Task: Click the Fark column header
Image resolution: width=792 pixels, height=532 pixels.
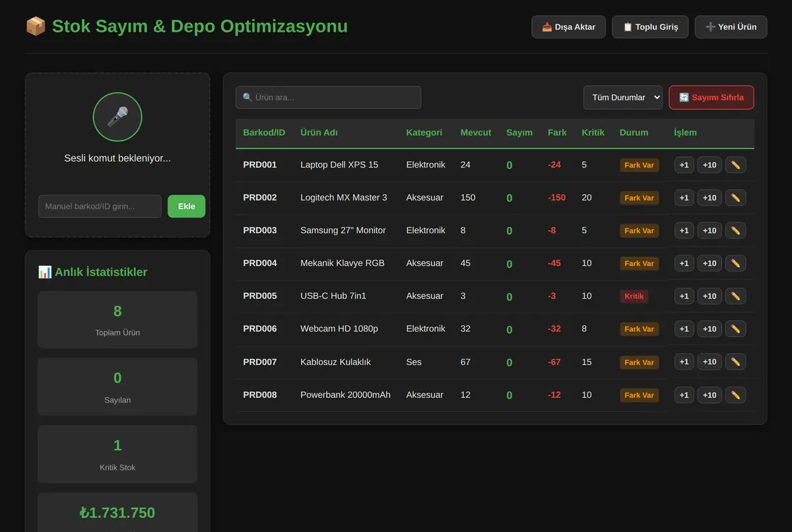Action: 557,133
